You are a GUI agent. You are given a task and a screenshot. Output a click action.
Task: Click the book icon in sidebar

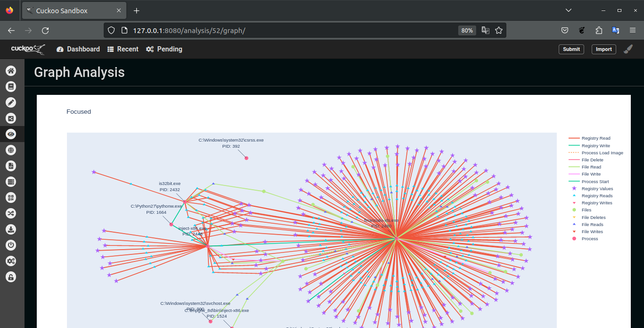click(x=11, y=87)
